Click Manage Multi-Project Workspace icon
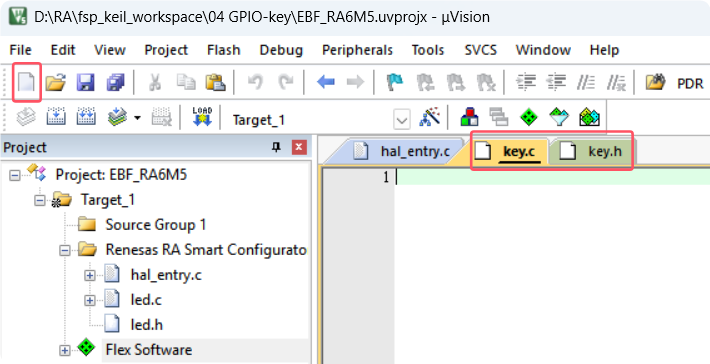Screen dimensions: 710x364 tap(499, 118)
